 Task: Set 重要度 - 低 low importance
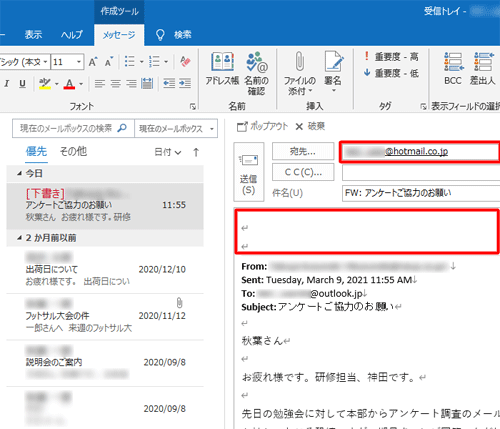(x=391, y=73)
